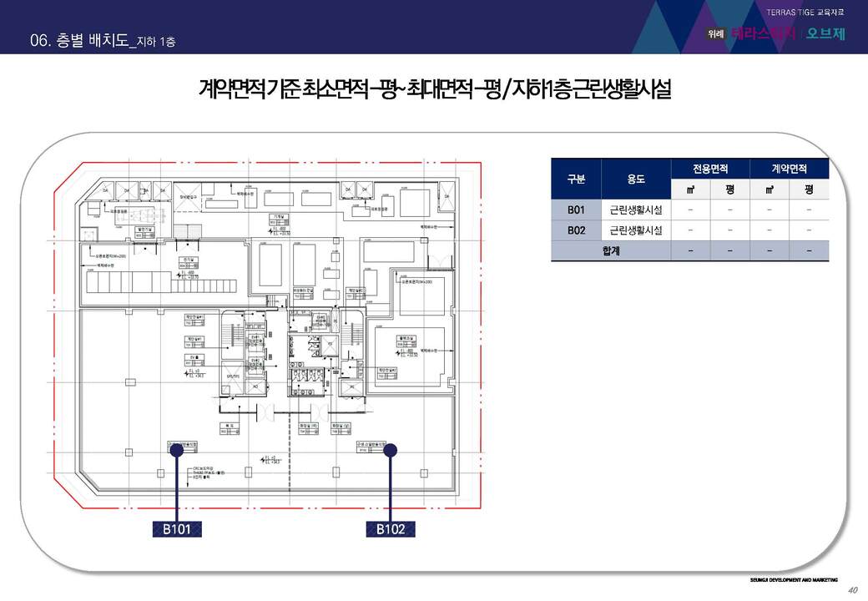Toggle the B102 unit marker dot

pyautogui.click(x=389, y=448)
